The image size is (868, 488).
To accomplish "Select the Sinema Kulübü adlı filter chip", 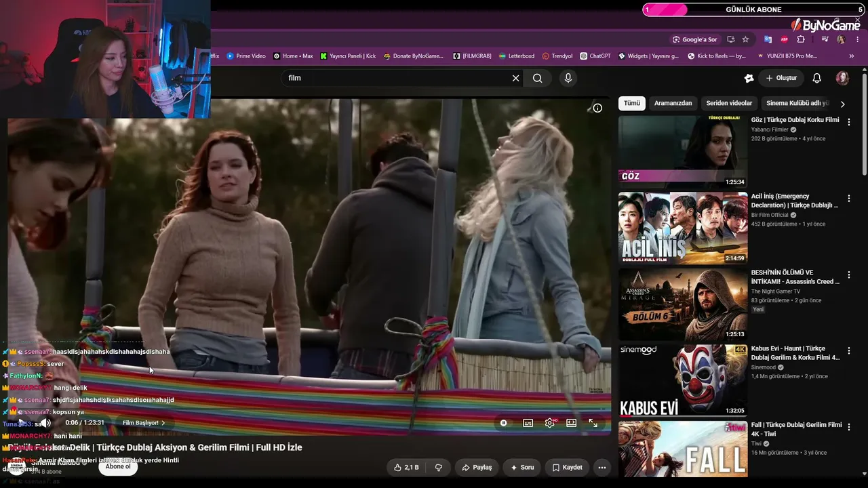I will pyautogui.click(x=797, y=104).
